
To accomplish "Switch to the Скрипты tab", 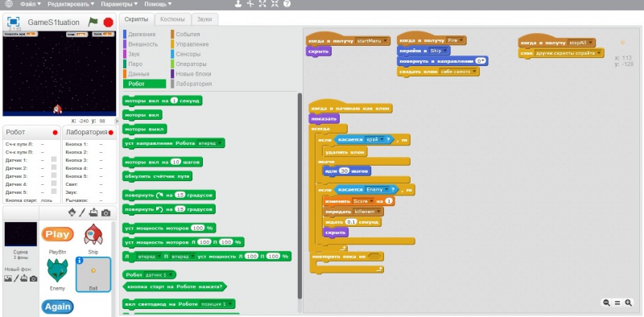I will (x=137, y=19).
